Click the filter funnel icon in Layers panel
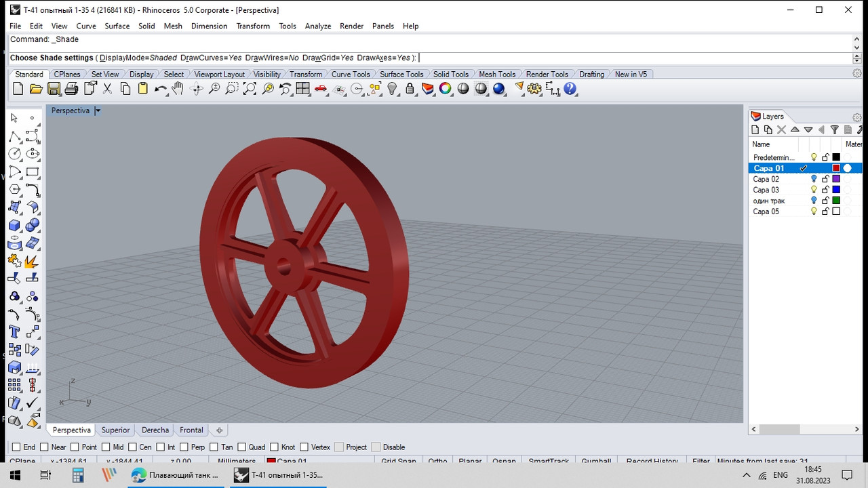This screenshot has width=868, height=488. (x=835, y=129)
